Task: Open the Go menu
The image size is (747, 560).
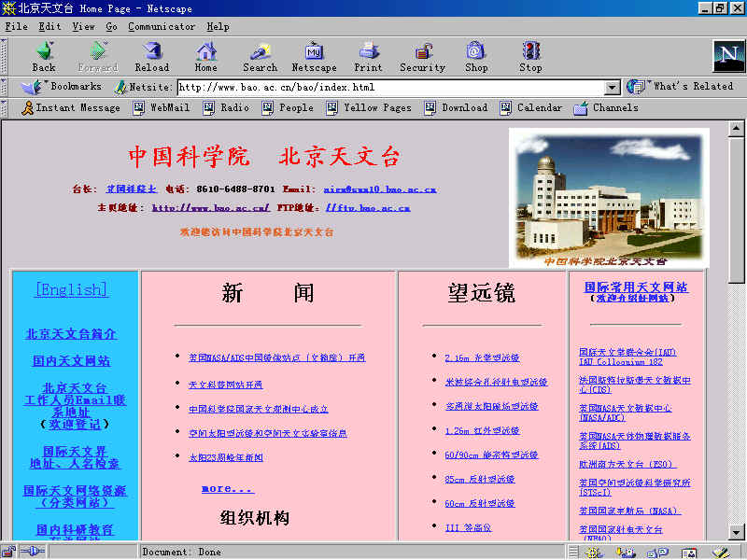Action: point(111,27)
